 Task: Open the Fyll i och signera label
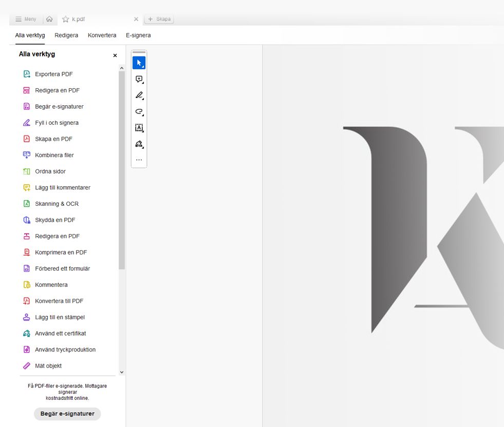click(57, 123)
